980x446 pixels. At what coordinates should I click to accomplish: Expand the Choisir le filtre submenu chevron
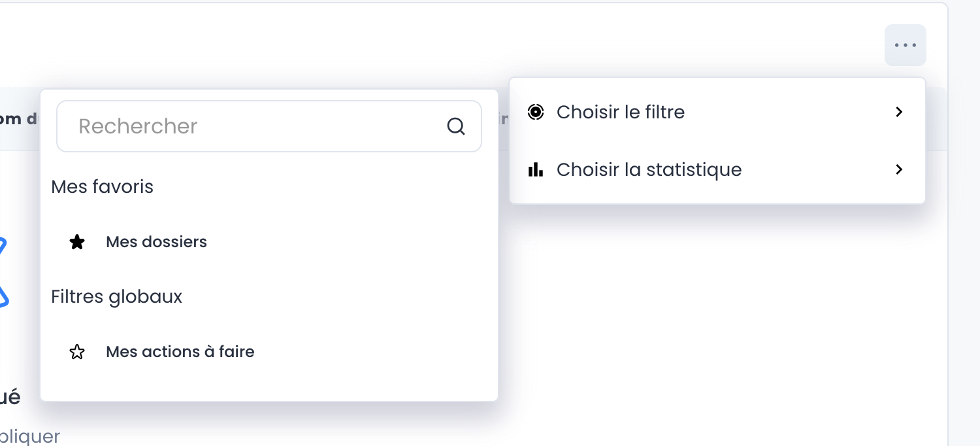coord(899,112)
